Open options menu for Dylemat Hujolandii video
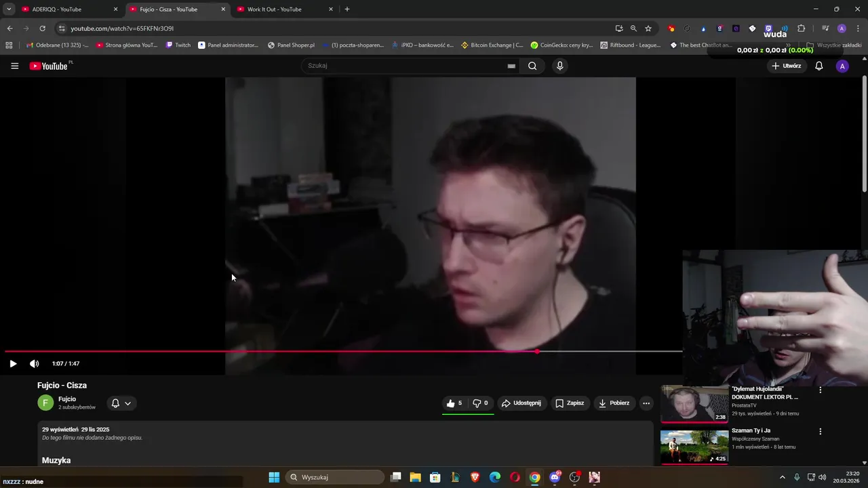The height and width of the screenshot is (488, 868). click(x=820, y=390)
